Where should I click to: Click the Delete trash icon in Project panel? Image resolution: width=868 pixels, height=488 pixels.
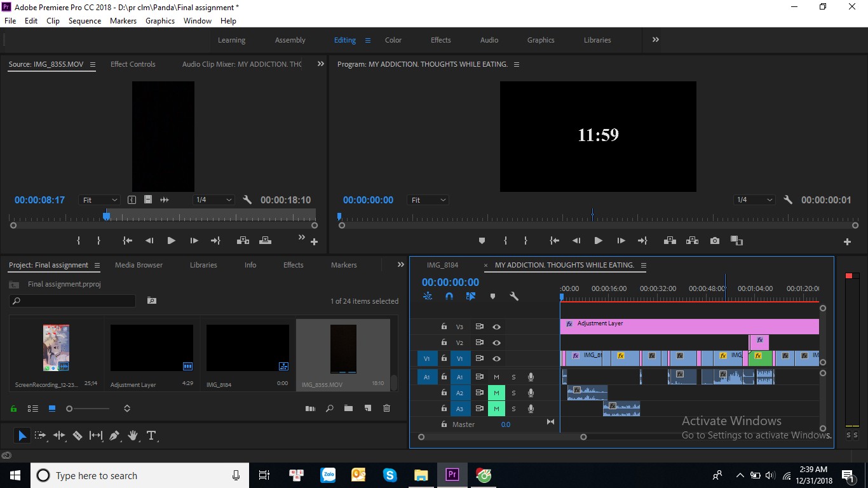pos(386,409)
